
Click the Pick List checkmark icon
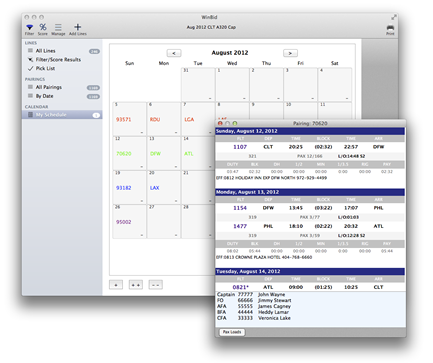pos(30,68)
